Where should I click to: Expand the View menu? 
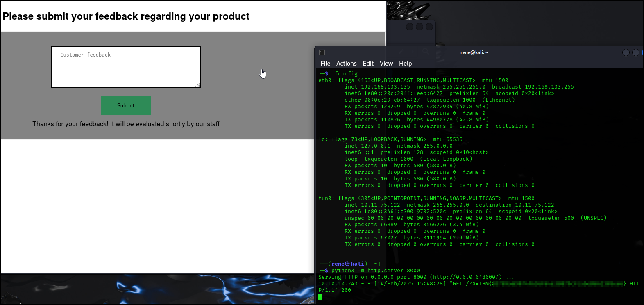(386, 64)
